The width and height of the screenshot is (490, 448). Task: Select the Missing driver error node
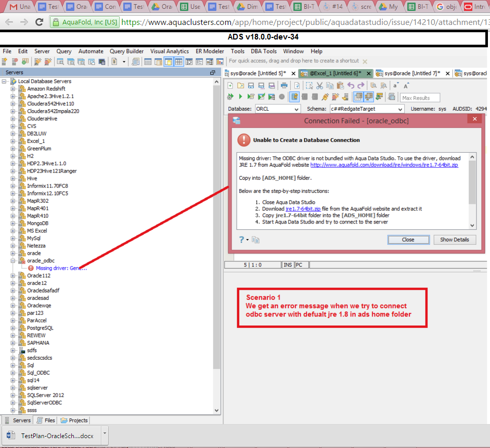click(61, 268)
